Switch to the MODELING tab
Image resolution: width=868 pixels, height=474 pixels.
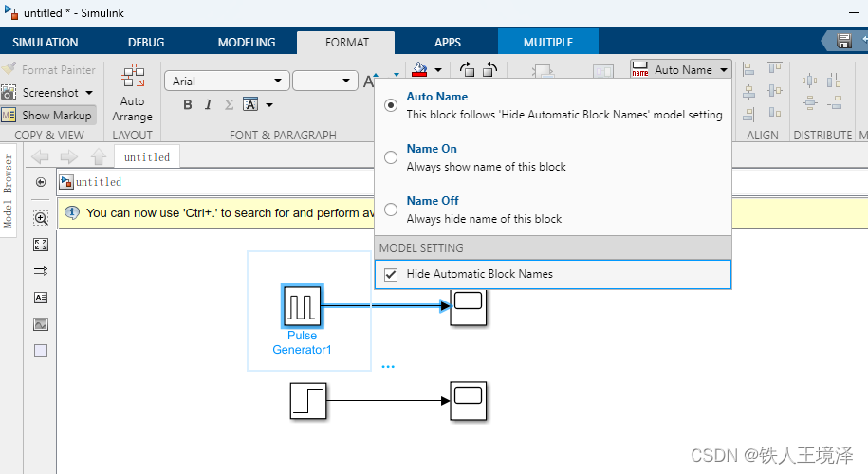click(247, 42)
